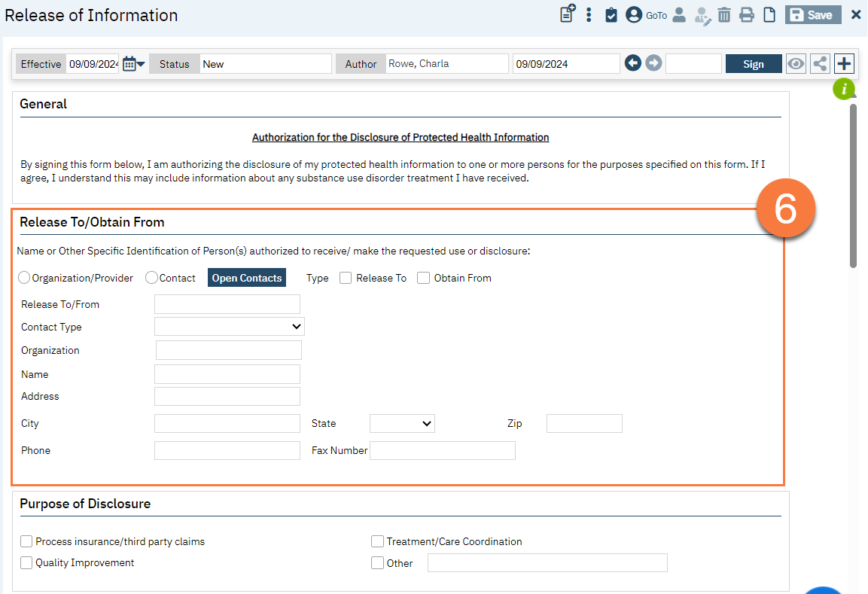Expand the State dropdown list
The image size is (868, 594).
[402, 423]
